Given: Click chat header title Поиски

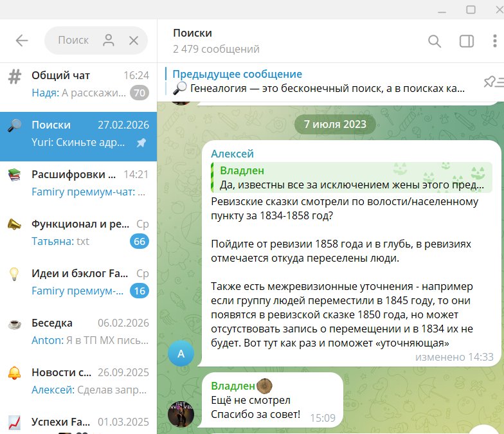Looking at the screenshot, I should pyautogui.click(x=192, y=33).
